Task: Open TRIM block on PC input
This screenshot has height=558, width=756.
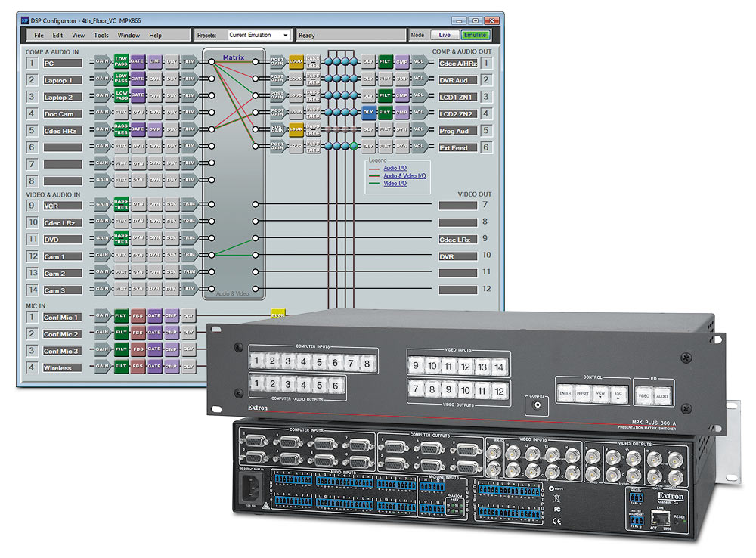Action: coord(188,61)
